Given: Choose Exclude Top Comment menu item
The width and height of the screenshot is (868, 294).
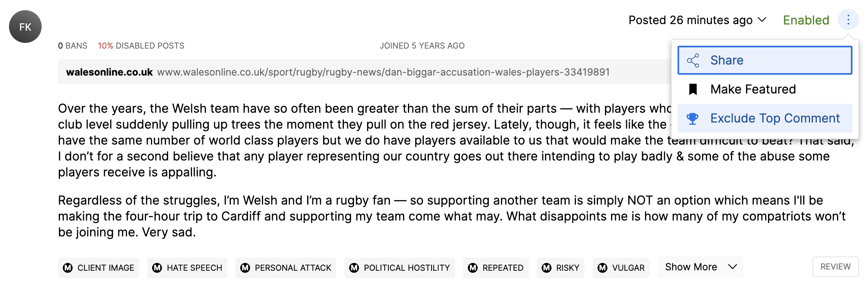Looking at the screenshot, I should [x=775, y=118].
